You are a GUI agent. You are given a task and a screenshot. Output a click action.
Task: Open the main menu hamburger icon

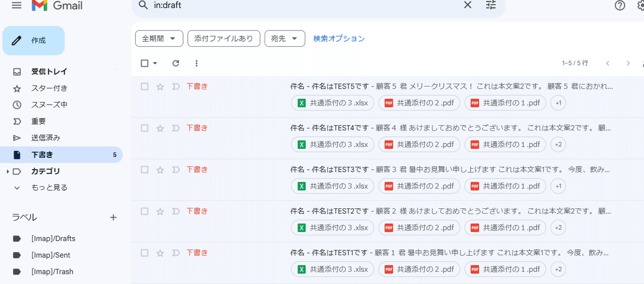click(x=17, y=5)
